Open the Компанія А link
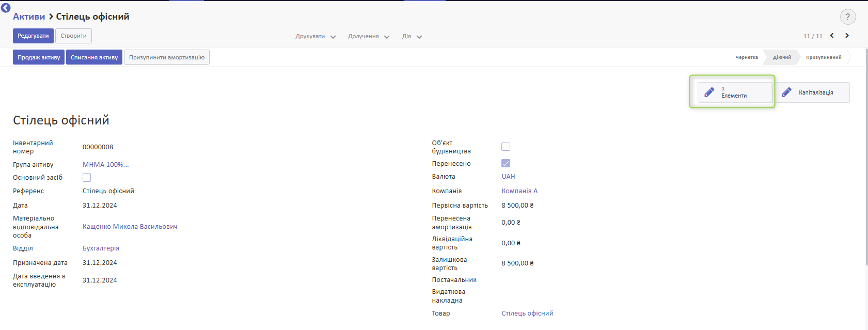868x330 pixels. tap(519, 191)
